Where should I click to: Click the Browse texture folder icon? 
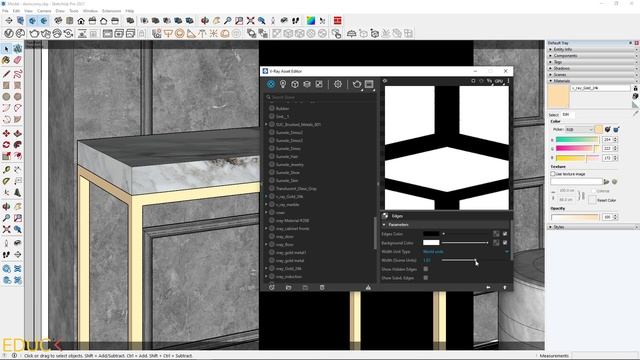click(x=607, y=182)
